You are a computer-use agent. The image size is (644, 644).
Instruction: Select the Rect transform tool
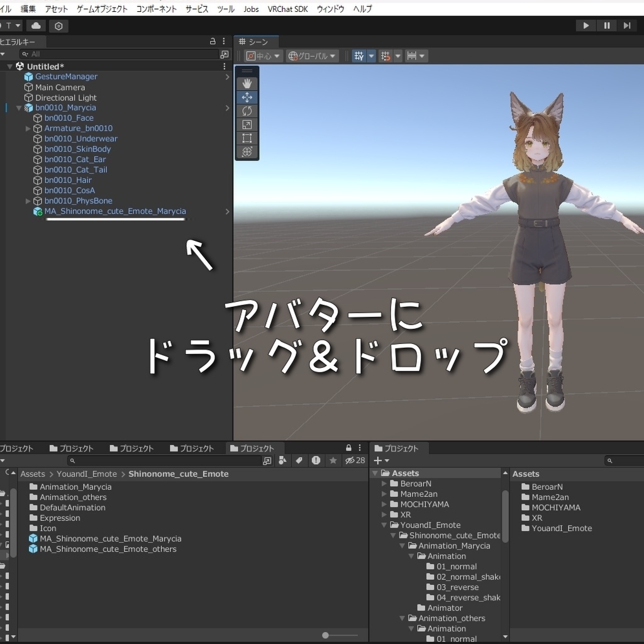click(x=247, y=138)
